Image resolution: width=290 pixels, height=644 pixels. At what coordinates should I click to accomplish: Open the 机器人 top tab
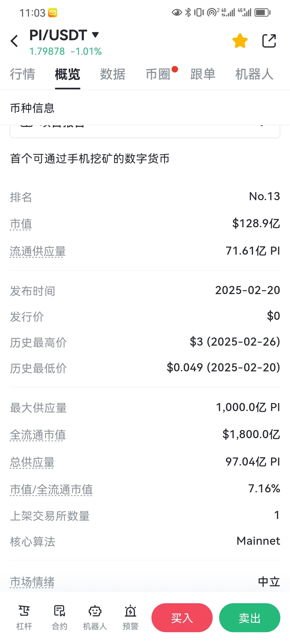point(255,74)
